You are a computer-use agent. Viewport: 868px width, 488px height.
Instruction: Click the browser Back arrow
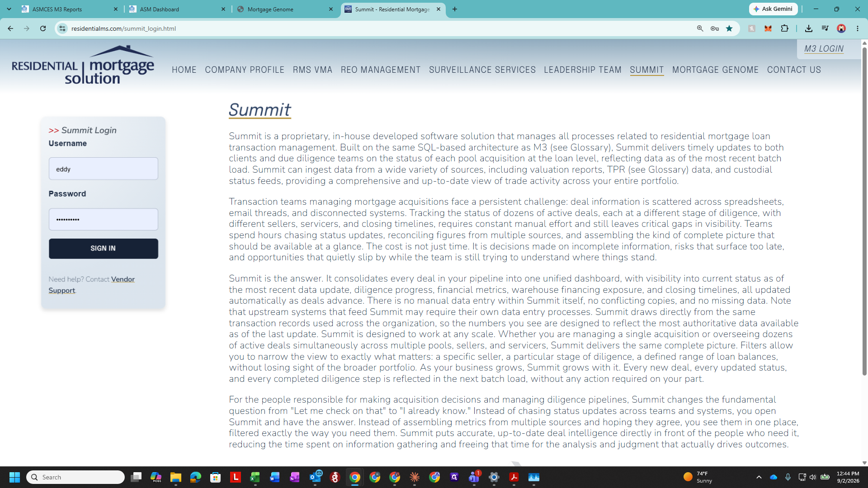(x=10, y=28)
